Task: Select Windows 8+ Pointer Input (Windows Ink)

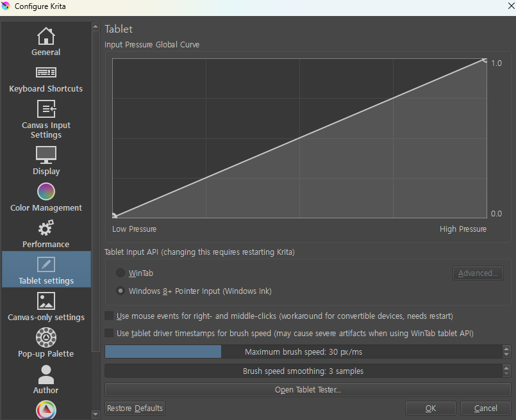Action: pos(120,290)
